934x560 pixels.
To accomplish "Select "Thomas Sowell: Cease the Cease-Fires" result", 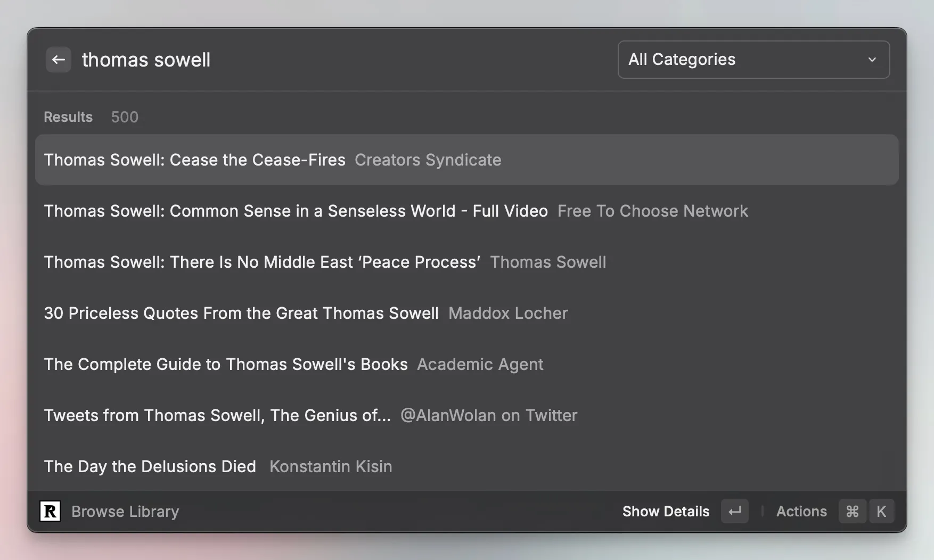I will 194,160.
